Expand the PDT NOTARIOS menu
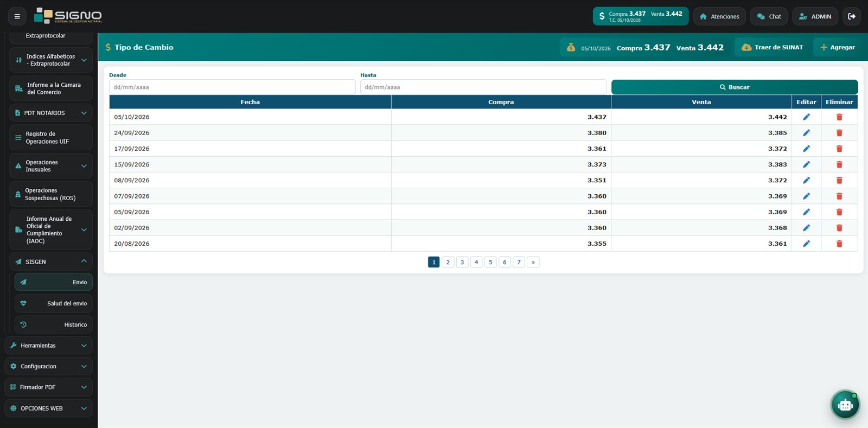The width and height of the screenshot is (868, 428). (x=51, y=113)
